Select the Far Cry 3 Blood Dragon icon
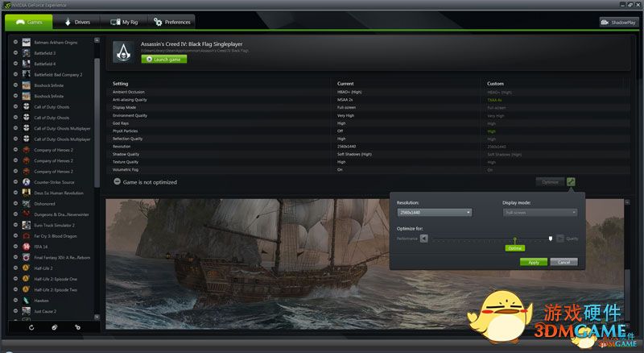 [x=27, y=236]
